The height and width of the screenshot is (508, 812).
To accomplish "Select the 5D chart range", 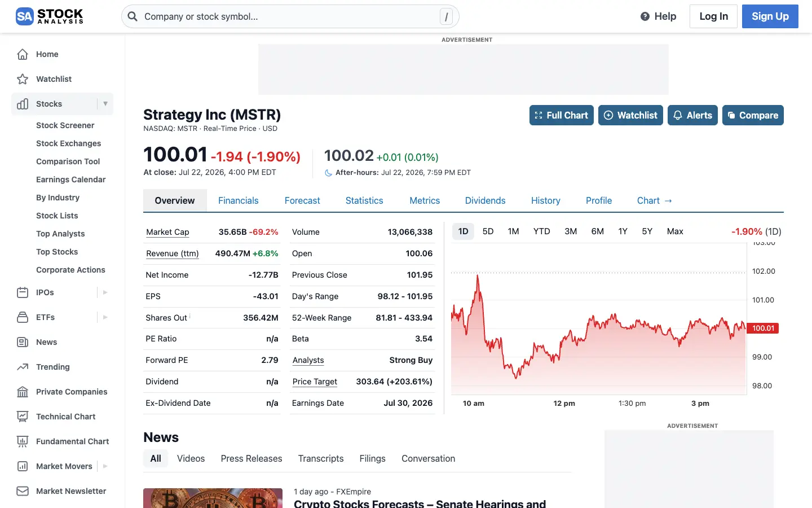I will pos(488,231).
